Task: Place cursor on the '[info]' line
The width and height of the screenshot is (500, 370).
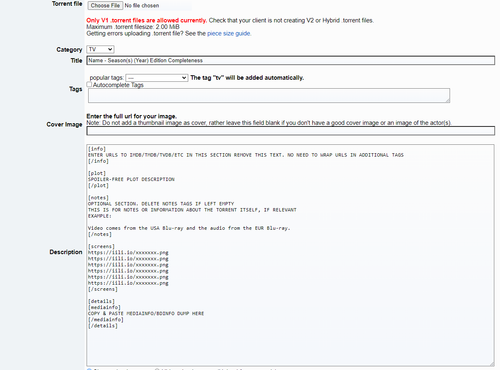Action: point(97,149)
